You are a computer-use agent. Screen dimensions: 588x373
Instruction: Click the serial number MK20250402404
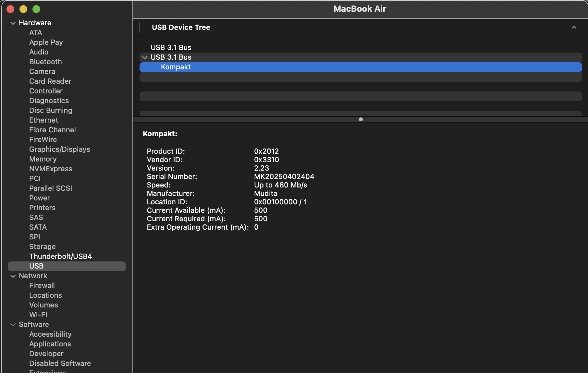coord(284,176)
